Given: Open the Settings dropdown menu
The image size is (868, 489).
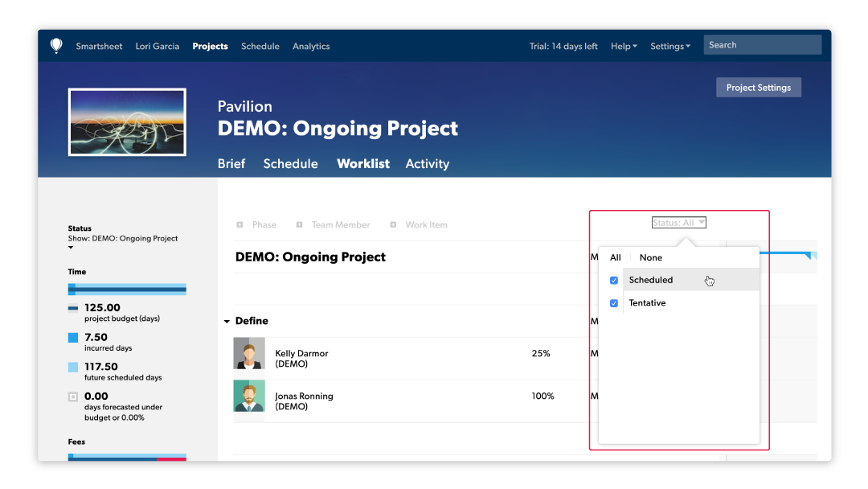Looking at the screenshot, I should (669, 47).
